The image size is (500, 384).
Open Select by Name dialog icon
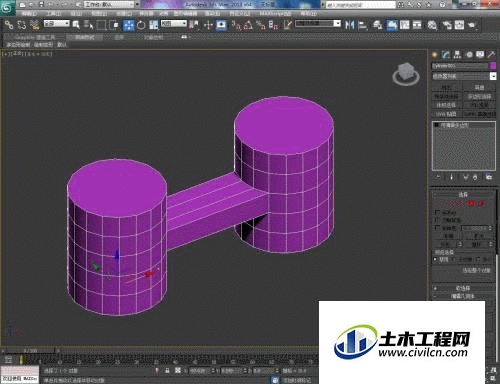pos(88,25)
